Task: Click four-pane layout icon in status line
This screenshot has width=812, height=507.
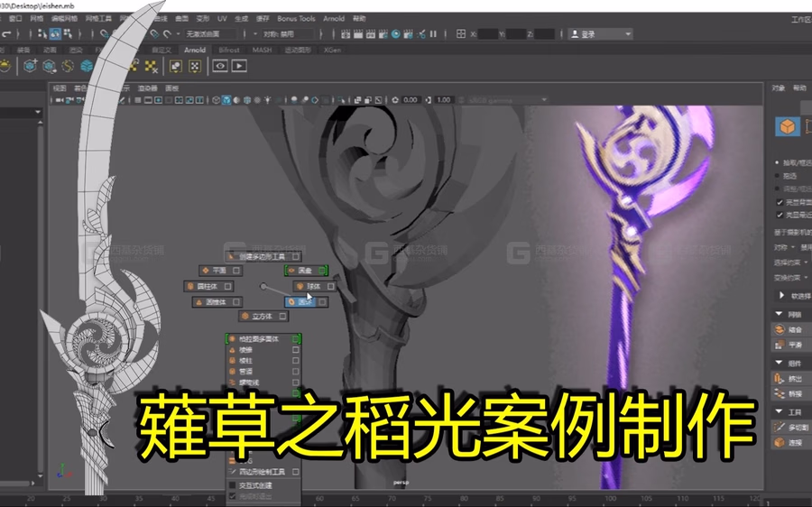Action: (460, 34)
